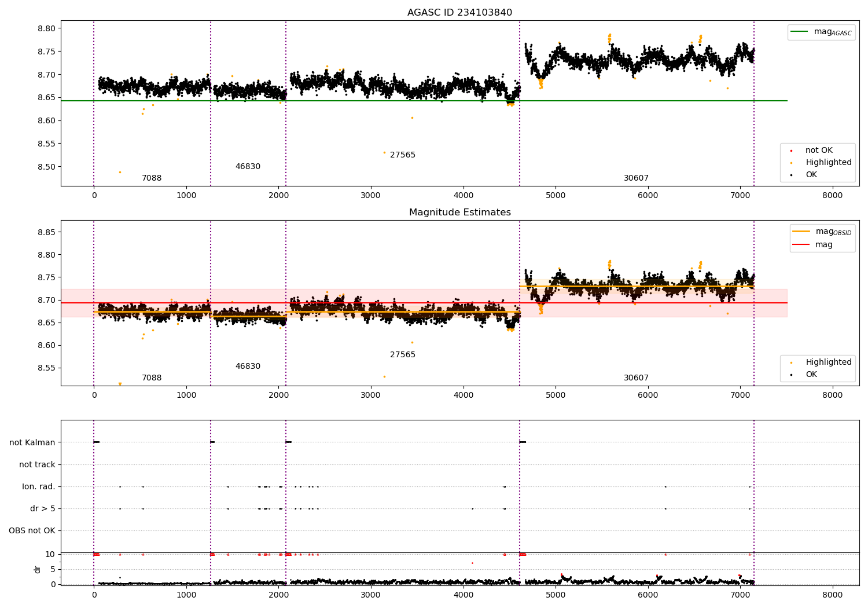Click obsid label 46830 in middle plot

click(248, 367)
